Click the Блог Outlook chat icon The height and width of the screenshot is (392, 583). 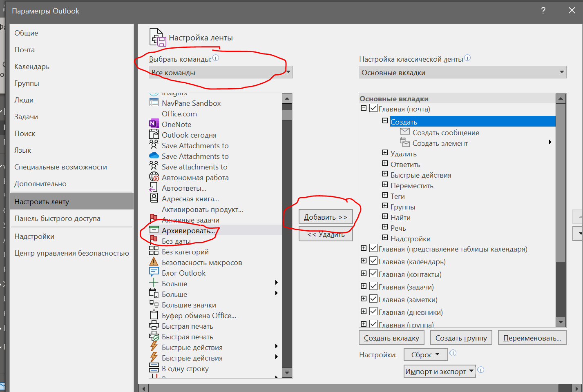154,272
